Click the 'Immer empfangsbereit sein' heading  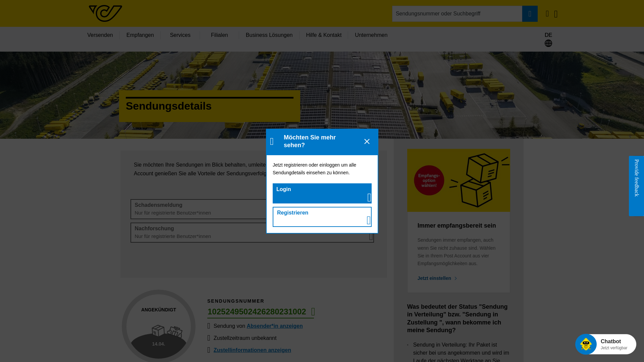coord(457,226)
